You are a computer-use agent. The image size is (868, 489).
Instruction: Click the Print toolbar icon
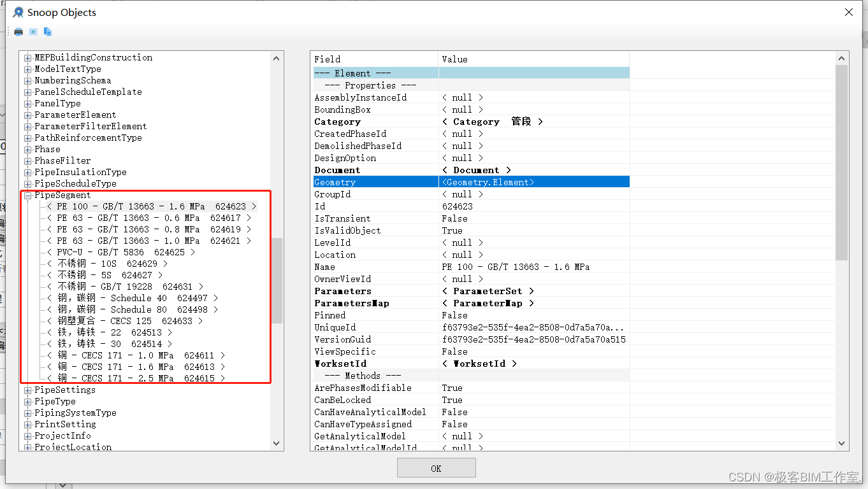[18, 32]
